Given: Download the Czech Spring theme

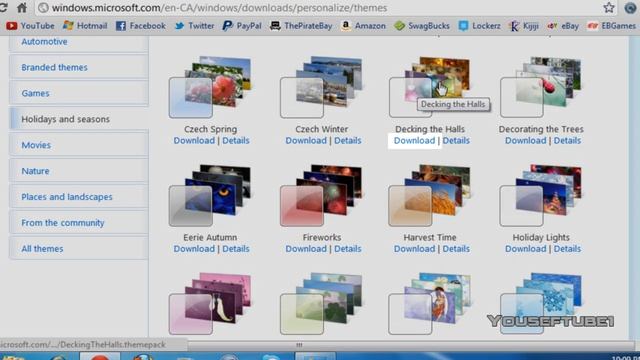Looking at the screenshot, I should click(194, 140).
